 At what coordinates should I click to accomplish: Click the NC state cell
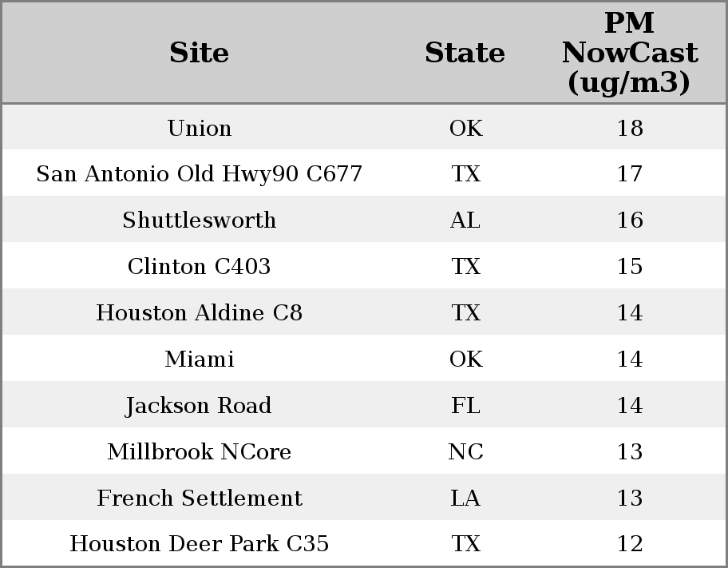coord(465,451)
